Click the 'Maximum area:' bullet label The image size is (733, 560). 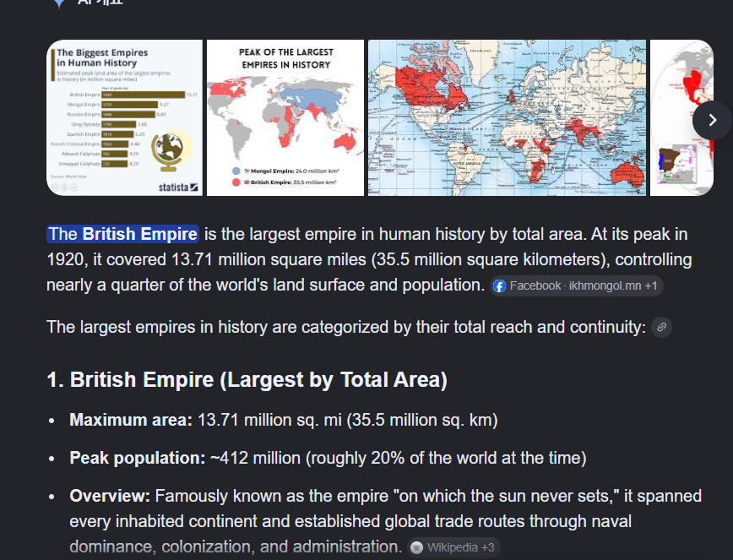[x=131, y=420]
